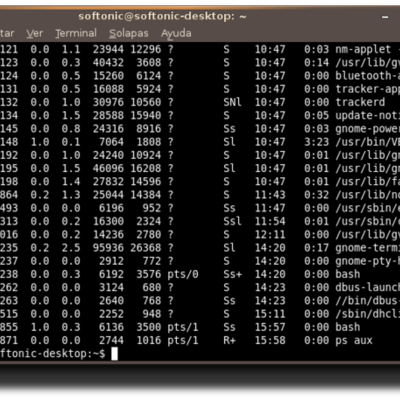Click the ps aux command entry
Image resolution: width=400 pixels, height=400 pixels.
point(354,341)
